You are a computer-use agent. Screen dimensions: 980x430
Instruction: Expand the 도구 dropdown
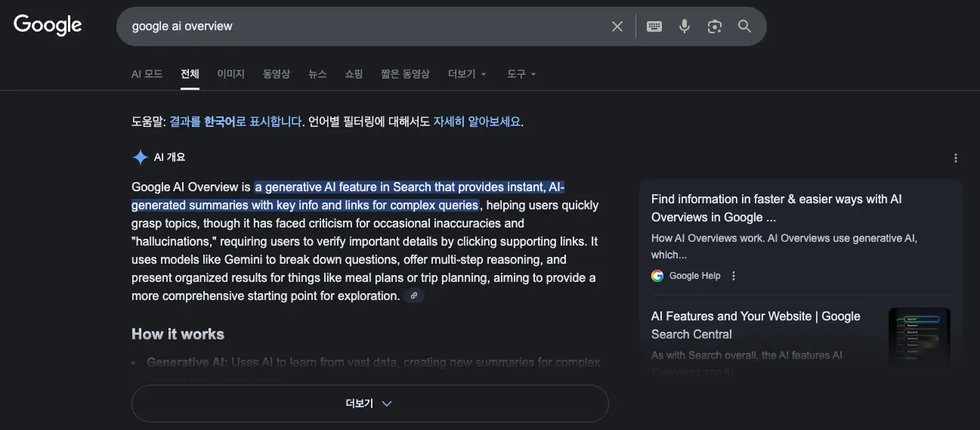point(521,74)
